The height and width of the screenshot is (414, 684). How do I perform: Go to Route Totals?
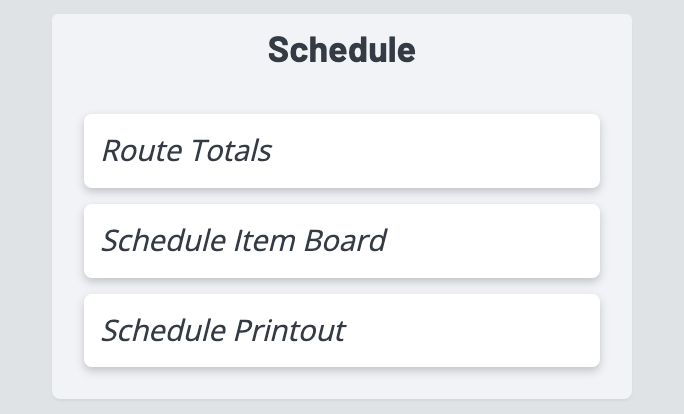(x=341, y=151)
